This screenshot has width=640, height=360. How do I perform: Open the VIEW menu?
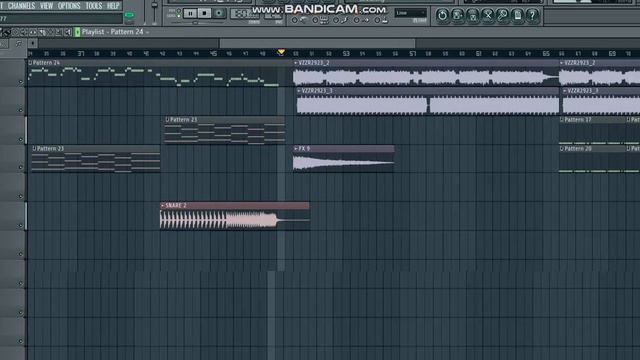pyautogui.click(x=46, y=6)
